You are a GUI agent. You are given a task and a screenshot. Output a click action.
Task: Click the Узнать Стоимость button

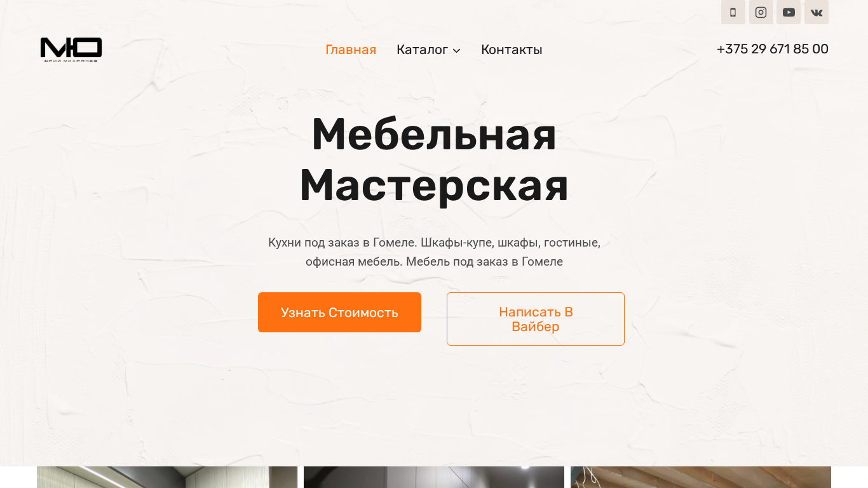[339, 312]
